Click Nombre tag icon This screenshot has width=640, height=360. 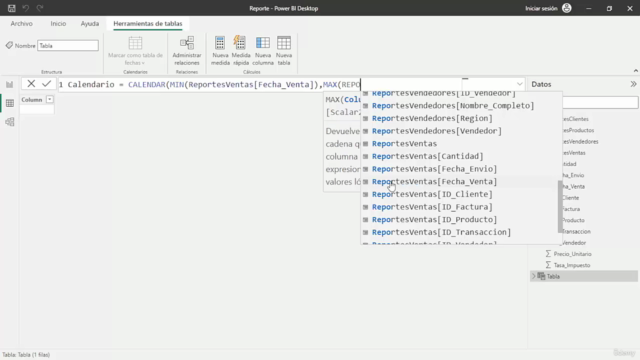pyautogui.click(x=9, y=45)
